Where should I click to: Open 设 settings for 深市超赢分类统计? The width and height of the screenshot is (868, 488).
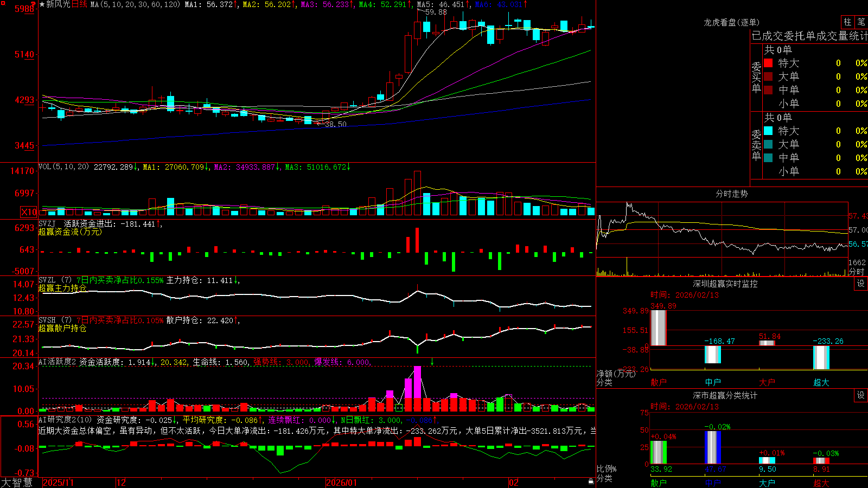(861, 395)
